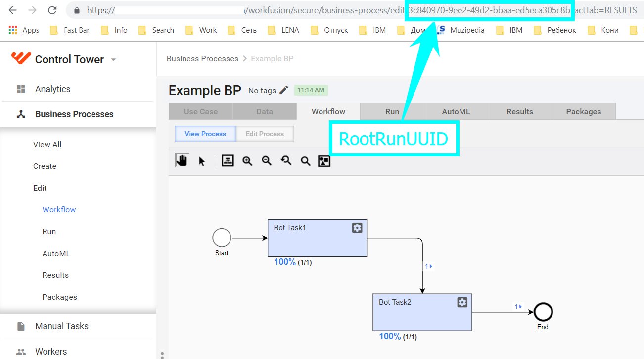Open the LENA bookmark folder
The height and width of the screenshot is (359, 644).
pyautogui.click(x=283, y=30)
